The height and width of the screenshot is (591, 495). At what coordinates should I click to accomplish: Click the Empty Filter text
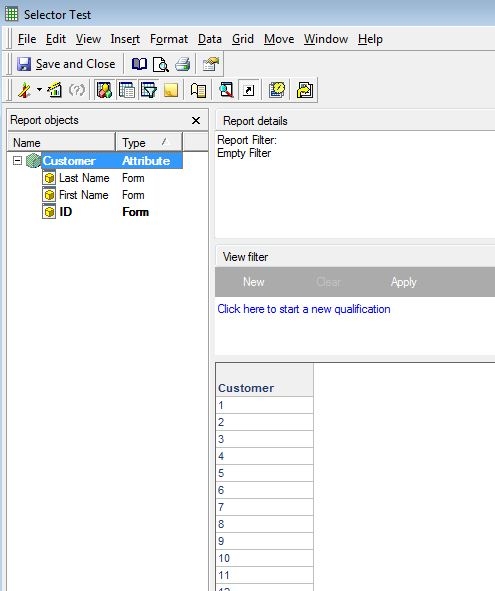pos(244,153)
